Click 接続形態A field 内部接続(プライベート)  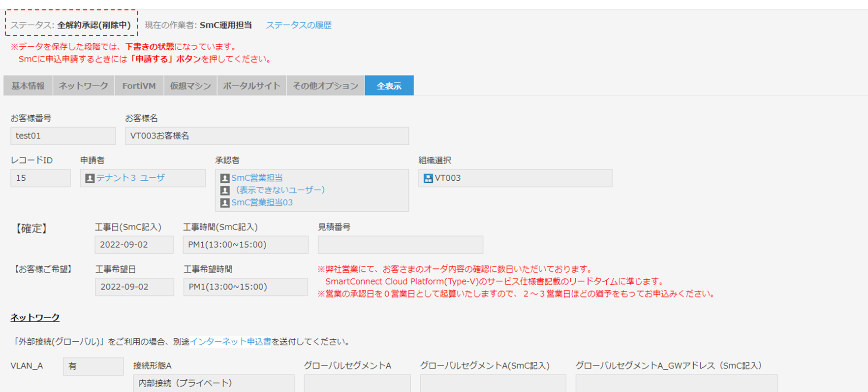pos(214,383)
